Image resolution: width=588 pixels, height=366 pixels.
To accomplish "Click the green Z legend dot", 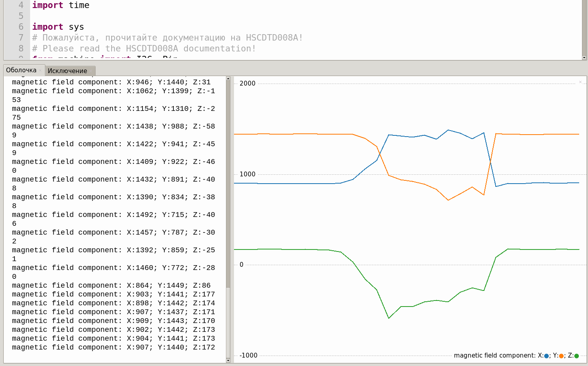I will tap(576, 356).
